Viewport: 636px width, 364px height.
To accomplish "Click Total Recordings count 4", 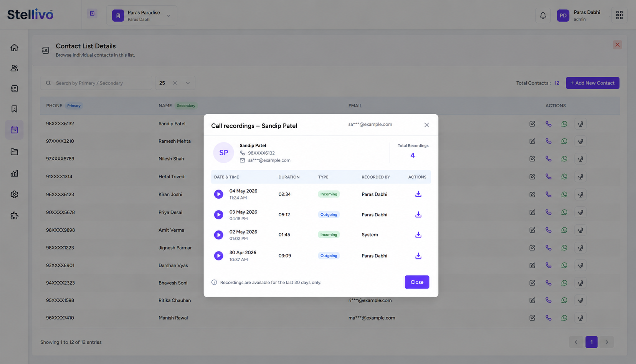I will click(413, 155).
